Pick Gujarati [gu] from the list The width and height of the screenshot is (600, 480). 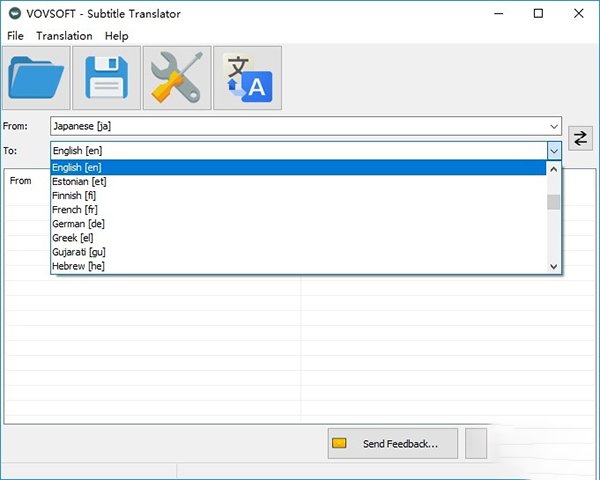[x=298, y=252]
